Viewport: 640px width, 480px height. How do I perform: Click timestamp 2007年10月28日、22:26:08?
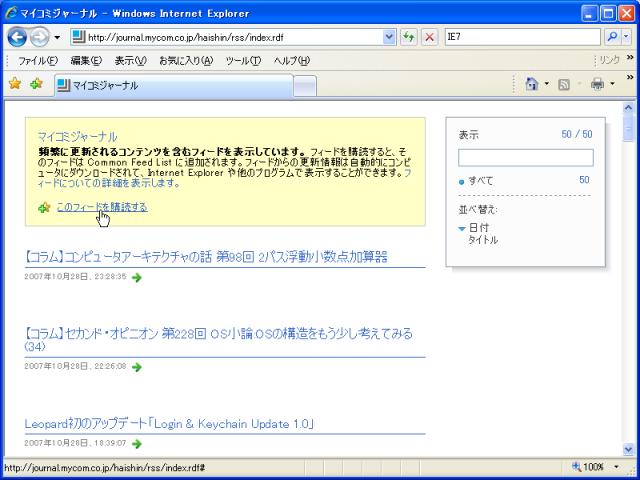(x=76, y=366)
